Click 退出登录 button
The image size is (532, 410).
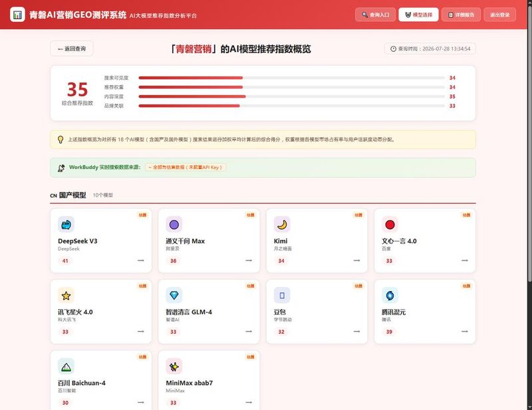click(x=500, y=15)
